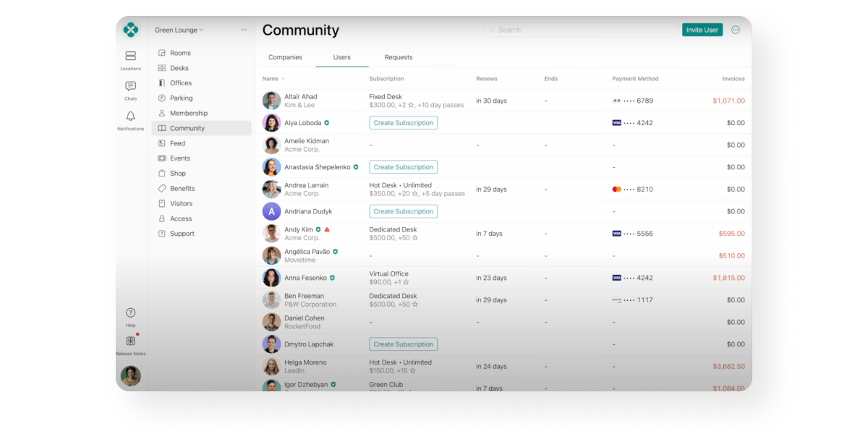Click the Notifications bell icon
Image resolution: width=868 pixels, height=434 pixels.
(x=130, y=116)
